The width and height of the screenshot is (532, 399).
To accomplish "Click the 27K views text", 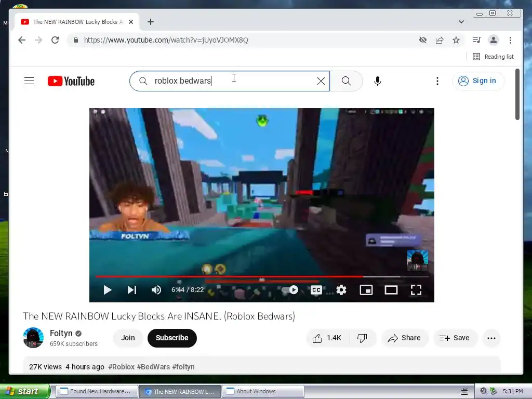I will (46, 367).
